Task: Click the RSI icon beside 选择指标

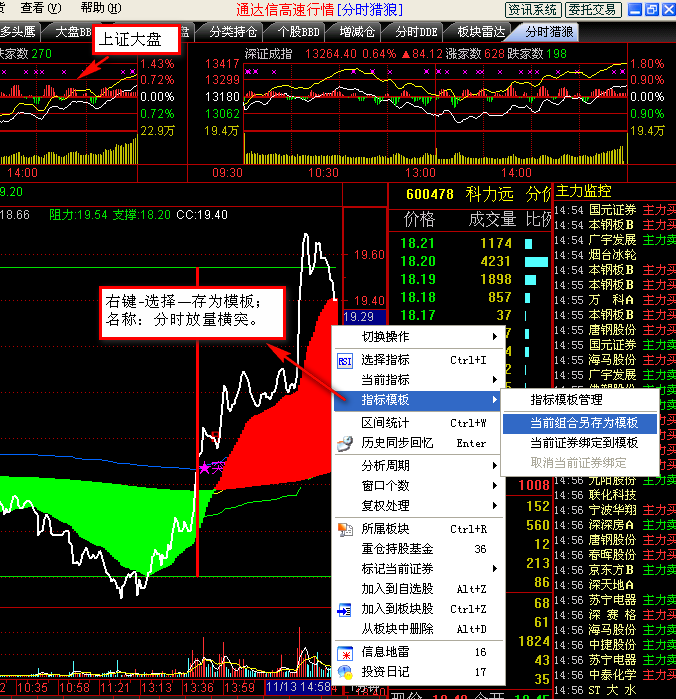Action: (x=345, y=361)
